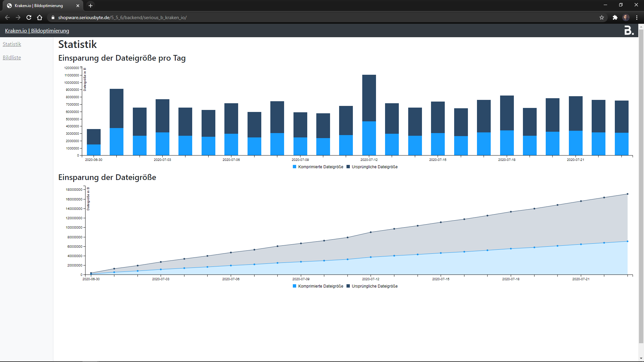Click the 'Einsparung der Dateigröße' area chart heading
Image resolution: width=644 pixels, height=362 pixels.
pos(107,177)
